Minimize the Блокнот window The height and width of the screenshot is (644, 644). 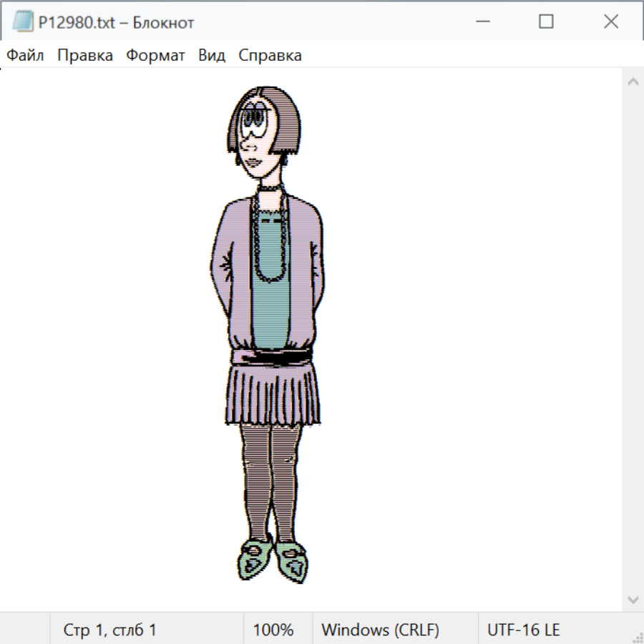482,22
